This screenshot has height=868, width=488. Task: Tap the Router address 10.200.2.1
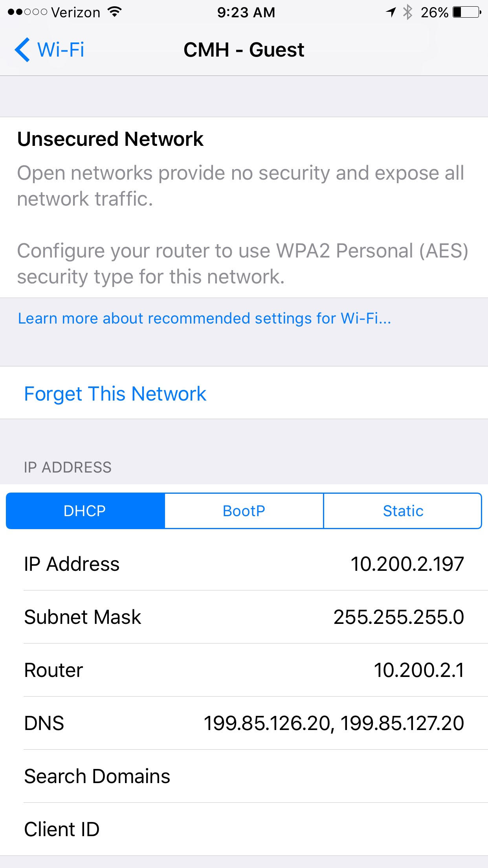tap(419, 670)
